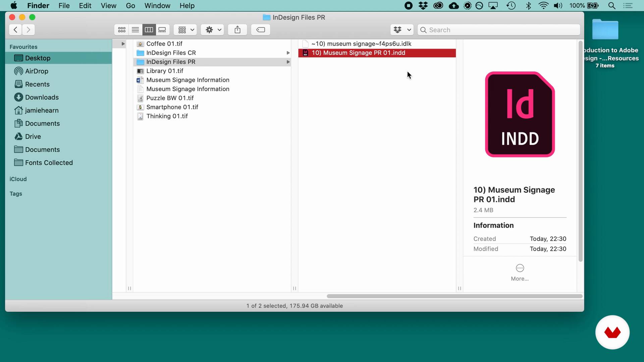This screenshot has height=362, width=644.
Task: Open the Dropbox toolbar dropdown
Action: (402, 30)
